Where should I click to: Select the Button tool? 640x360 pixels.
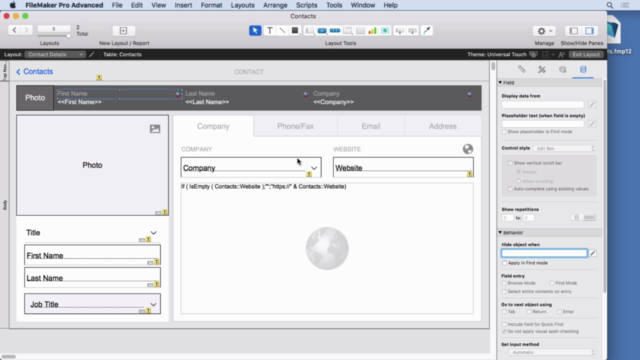tap(322, 31)
